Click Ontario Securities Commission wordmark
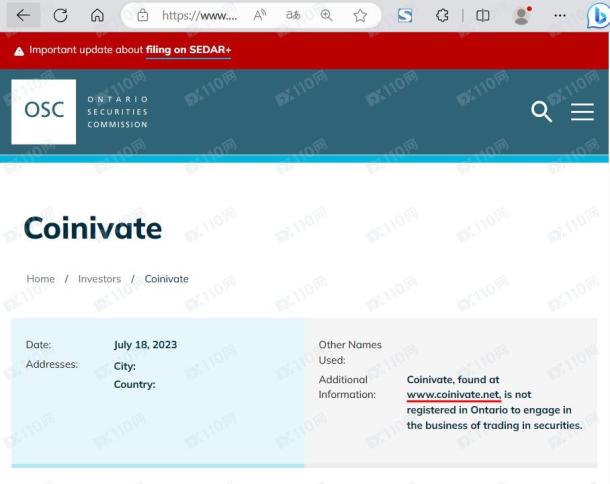610x484 pixels. 117,112
